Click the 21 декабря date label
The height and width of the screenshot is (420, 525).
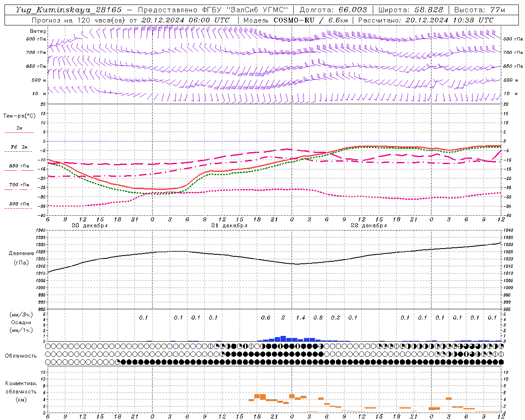click(229, 226)
